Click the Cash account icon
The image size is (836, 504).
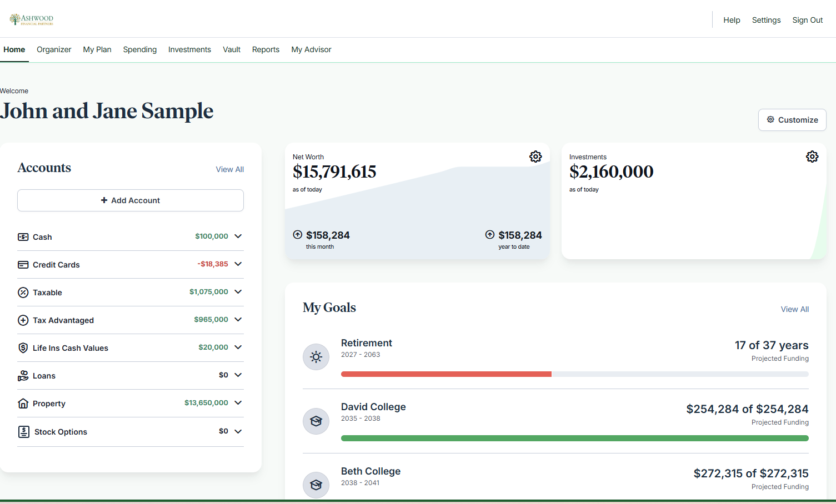coord(23,236)
